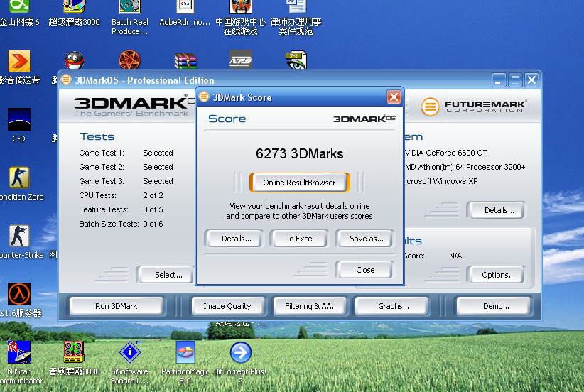Click Microsoft Windows XP system text
584x392 pixels.
point(441,181)
